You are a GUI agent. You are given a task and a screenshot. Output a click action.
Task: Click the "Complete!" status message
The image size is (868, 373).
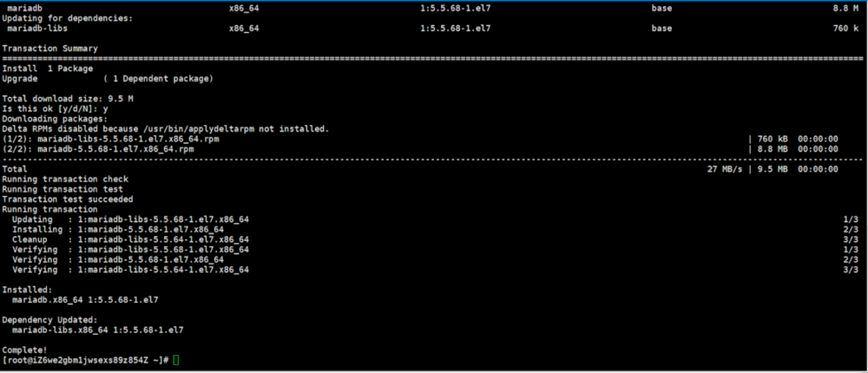tap(23, 350)
